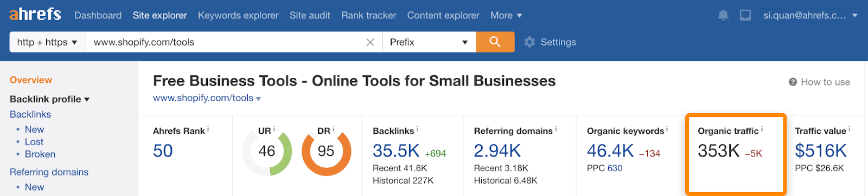Open New under Backlinks
This screenshot has height=196, width=868.
[x=34, y=129]
